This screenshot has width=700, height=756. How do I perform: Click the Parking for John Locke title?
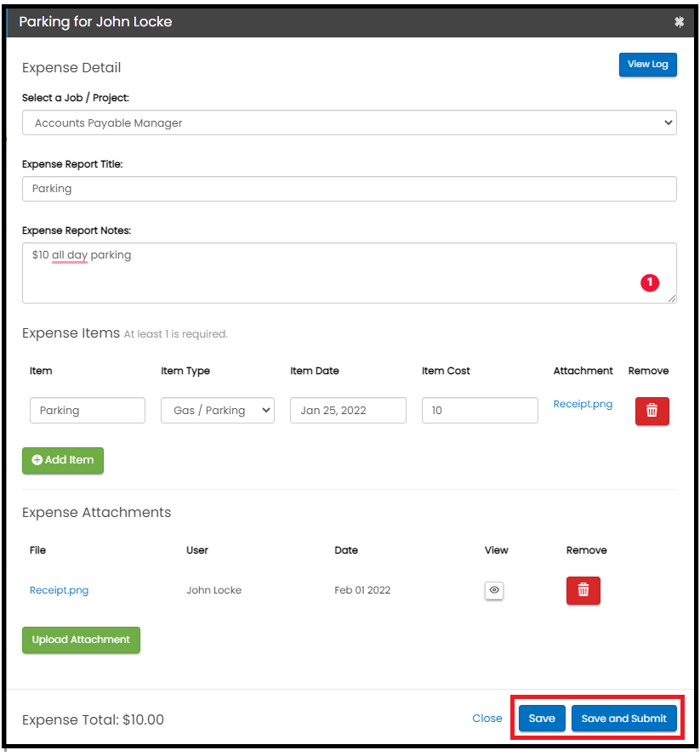[x=95, y=22]
